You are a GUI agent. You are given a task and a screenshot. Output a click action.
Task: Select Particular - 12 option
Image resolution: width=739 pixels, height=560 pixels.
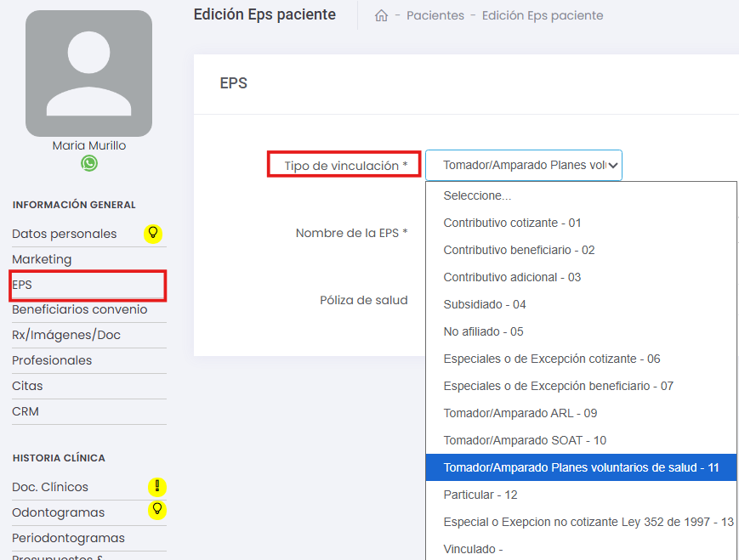480,495
